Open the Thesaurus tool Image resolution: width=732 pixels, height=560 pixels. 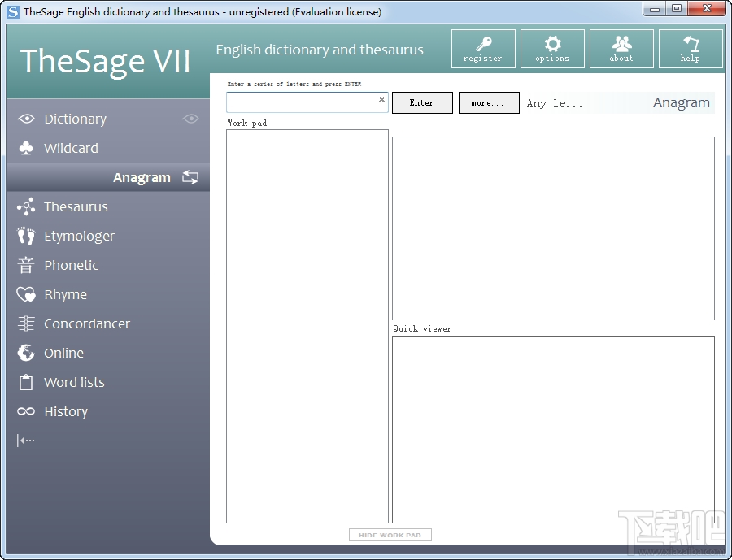pos(76,206)
